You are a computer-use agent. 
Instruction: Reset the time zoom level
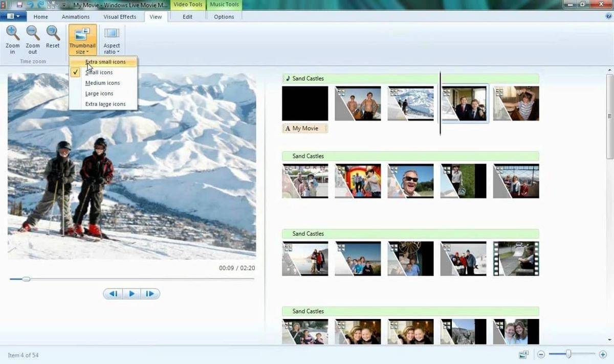pos(53,35)
